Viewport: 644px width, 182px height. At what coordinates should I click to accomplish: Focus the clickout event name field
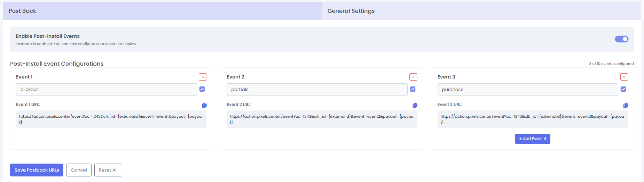click(x=106, y=90)
